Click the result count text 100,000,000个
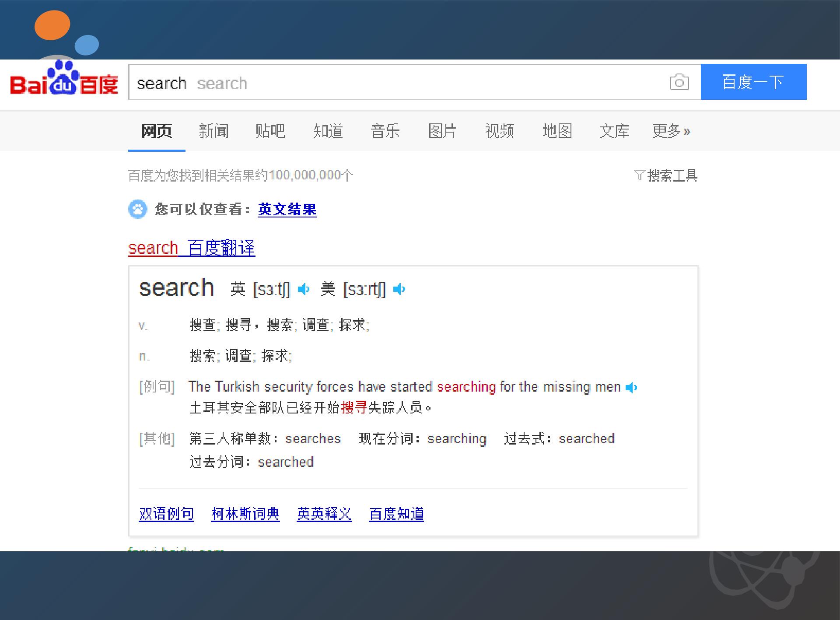Screen dimensions: 840x620 (x=311, y=175)
